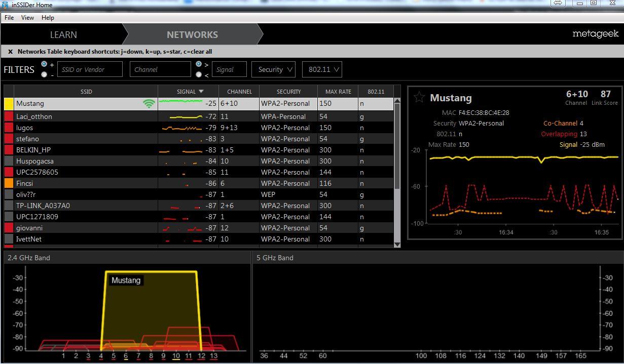This screenshot has width=624, height=364.
Task: Click the gray color square for TP-LINK_A037A0
Action: [9, 206]
